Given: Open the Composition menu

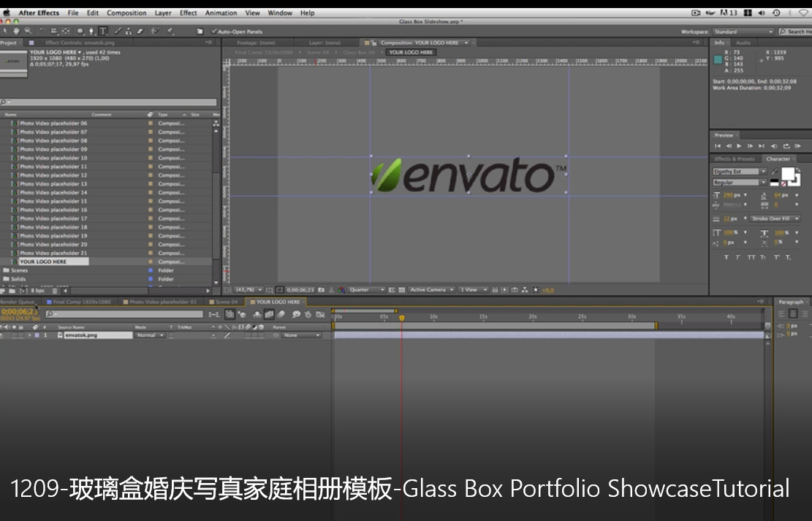Looking at the screenshot, I should 126,13.
